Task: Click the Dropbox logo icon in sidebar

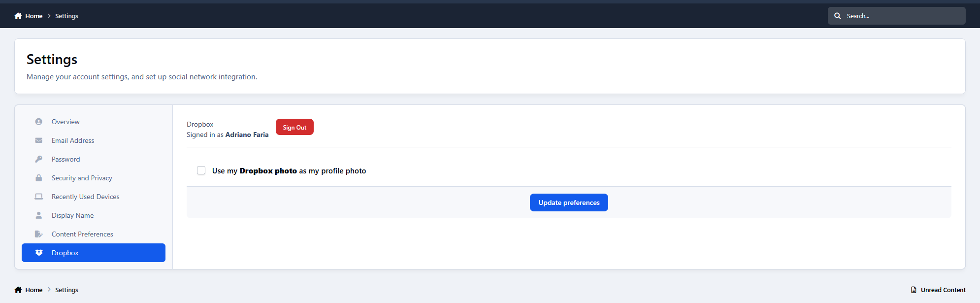Action: tap(39, 253)
